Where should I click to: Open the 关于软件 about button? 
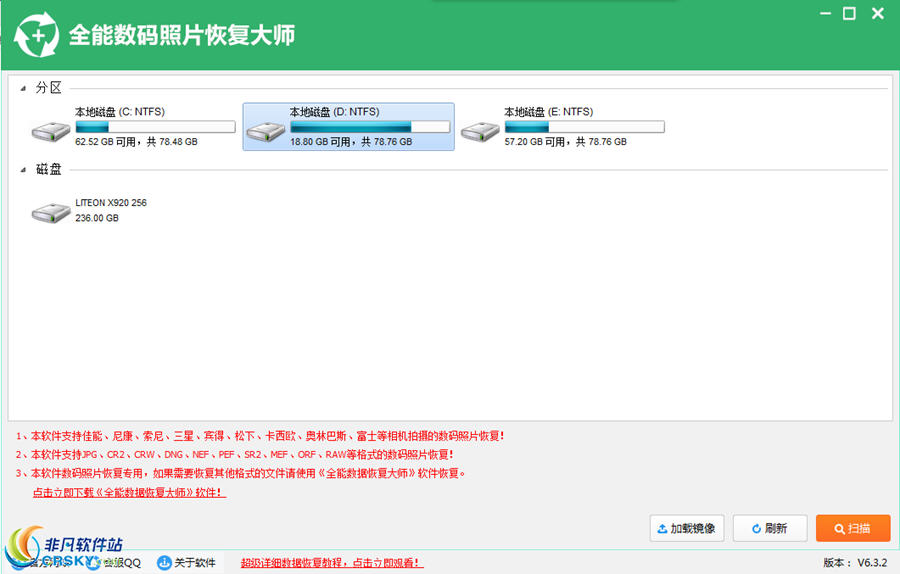point(187,563)
